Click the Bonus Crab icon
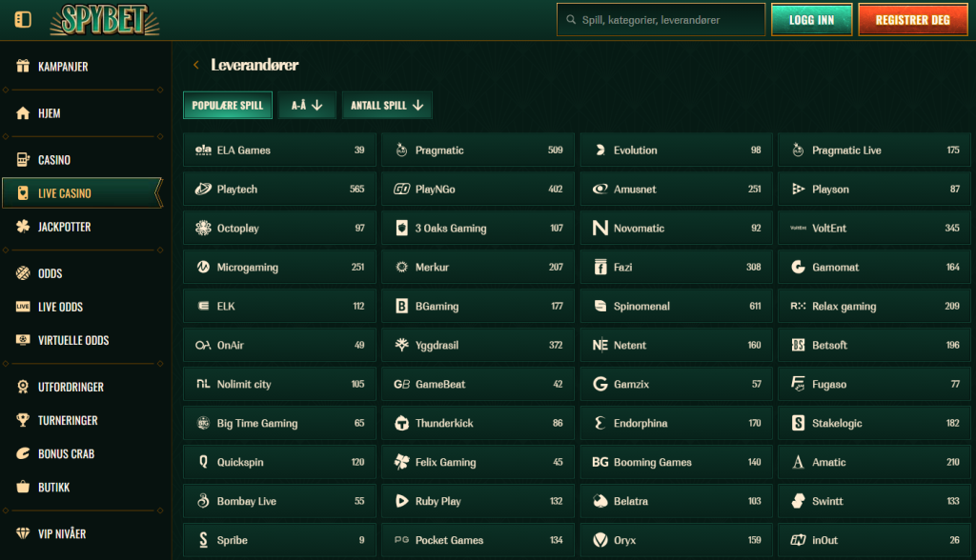This screenshot has width=976, height=560. tap(23, 453)
